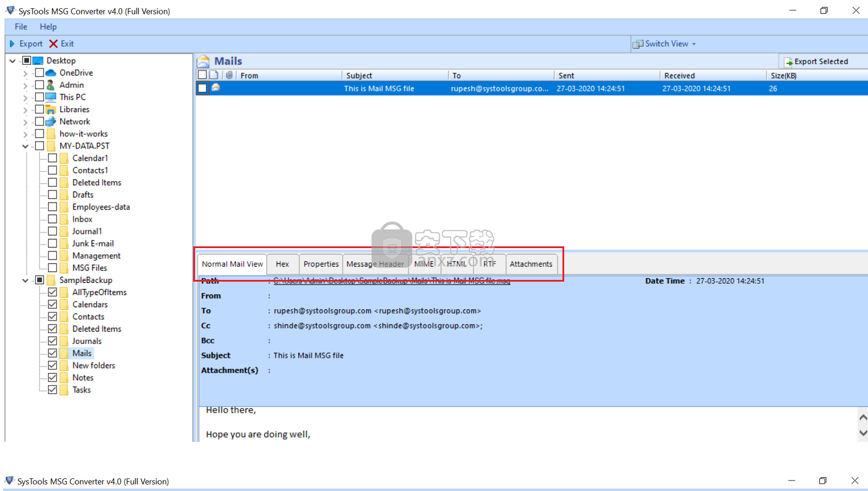The height and width of the screenshot is (491, 868).
Task: Click the Notes folder icon
Action: (x=64, y=378)
